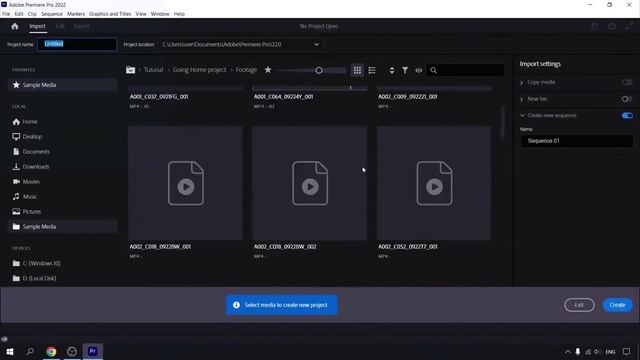Select clip name A002_C009_092221_001
The image size is (640, 360).
point(408,97)
